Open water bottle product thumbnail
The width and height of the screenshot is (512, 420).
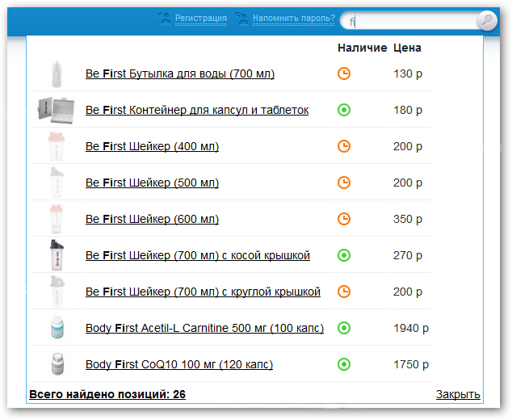(x=57, y=74)
